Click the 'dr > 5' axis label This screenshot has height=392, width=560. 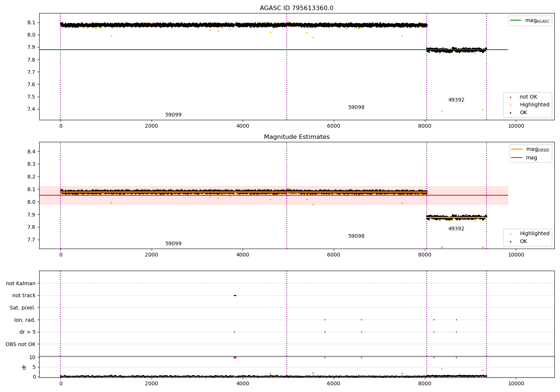click(x=28, y=332)
